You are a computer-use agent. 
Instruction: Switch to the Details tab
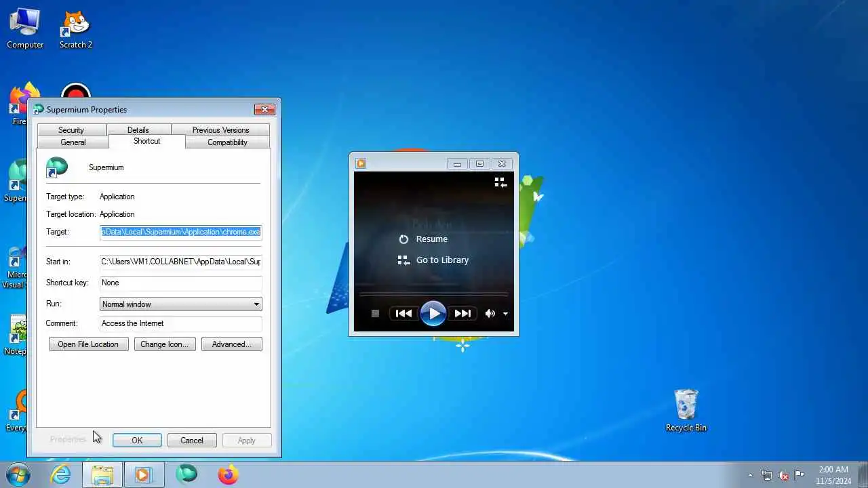(138, 130)
